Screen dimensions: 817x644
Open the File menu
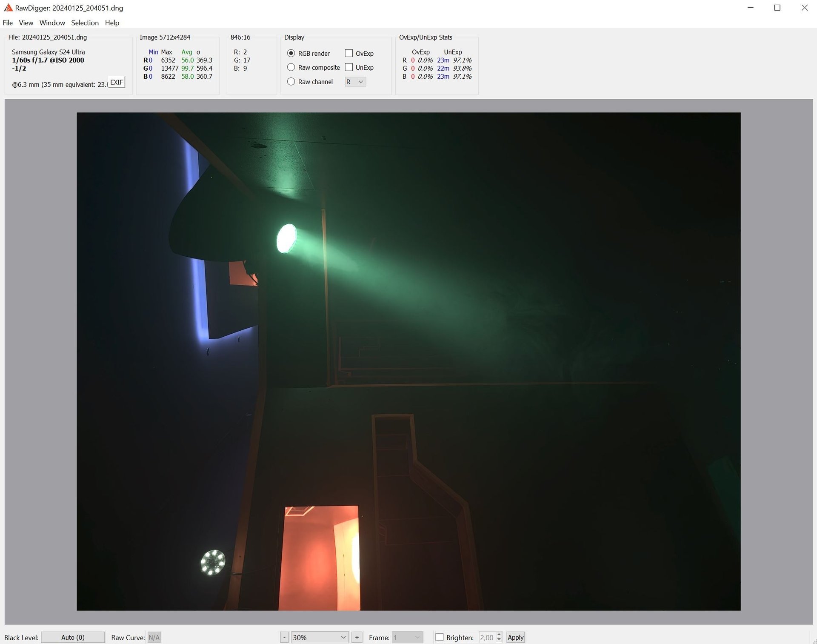click(x=8, y=23)
